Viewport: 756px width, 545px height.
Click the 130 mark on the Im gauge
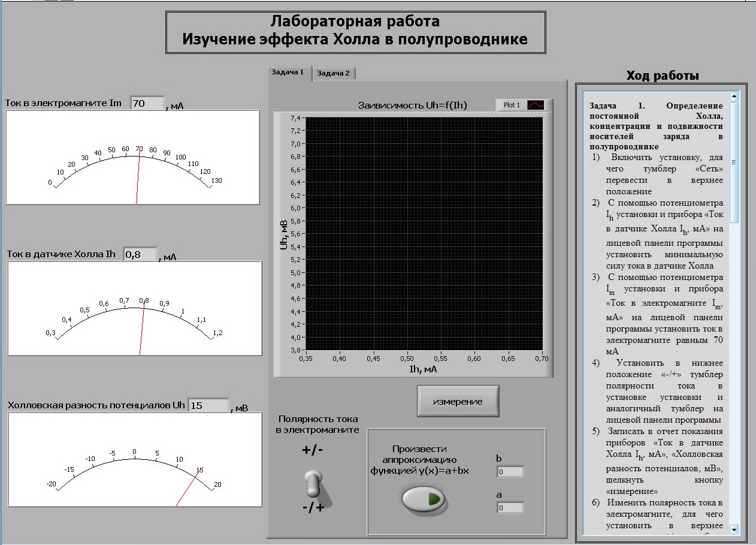(x=217, y=180)
